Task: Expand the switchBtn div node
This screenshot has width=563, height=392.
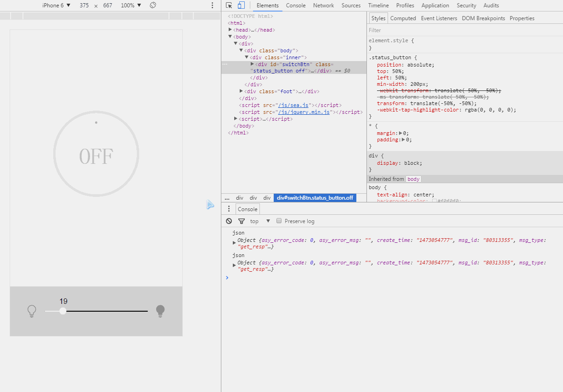Action: [252, 64]
